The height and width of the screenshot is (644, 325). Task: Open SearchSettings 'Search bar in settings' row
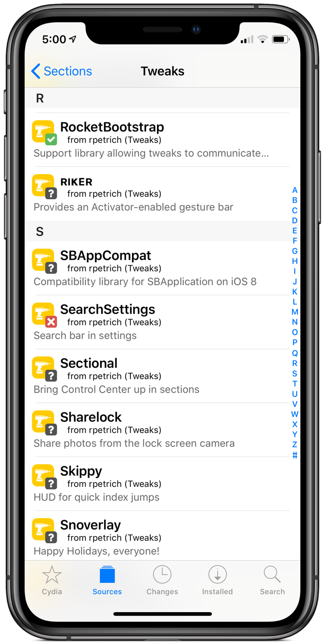click(157, 322)
